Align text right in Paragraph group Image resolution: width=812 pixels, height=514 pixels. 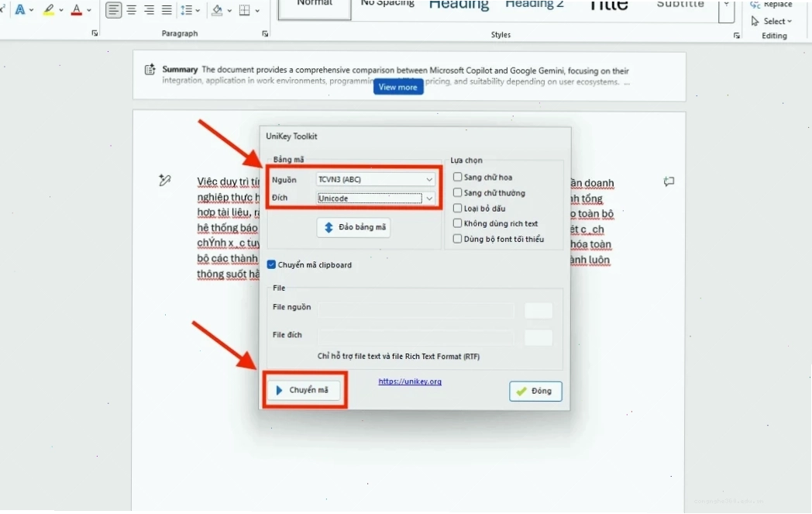(x=149, y=10)
